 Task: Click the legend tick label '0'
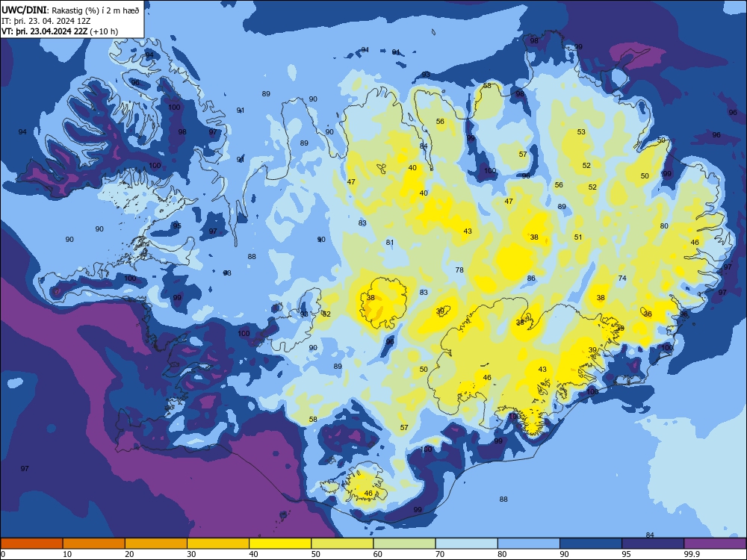(3, 554)
